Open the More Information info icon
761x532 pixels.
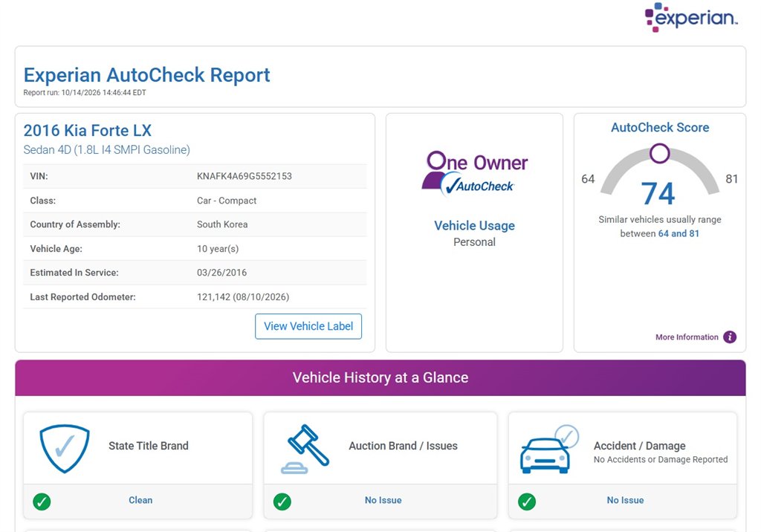[x=730, y=337]
